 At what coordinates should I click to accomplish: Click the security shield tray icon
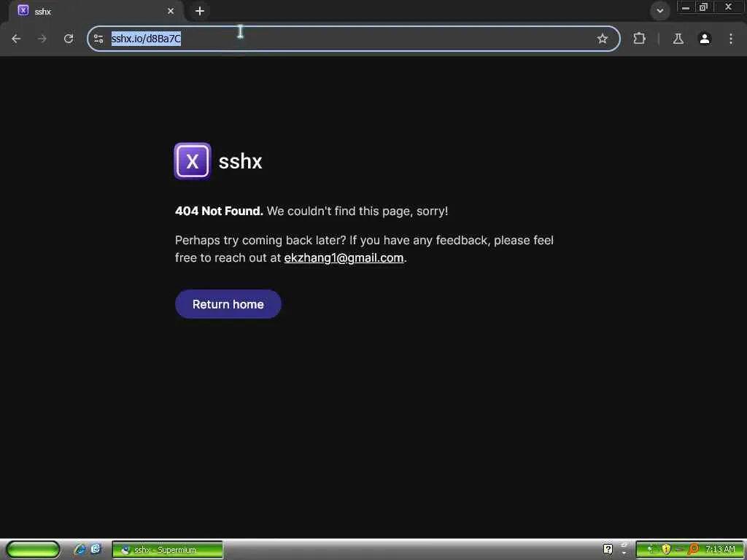(666, 550)
